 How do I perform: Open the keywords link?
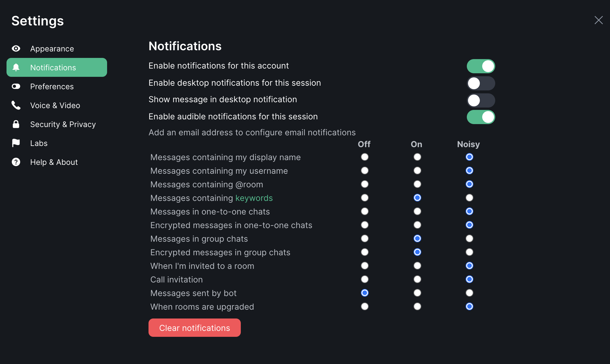pyautogui.click(x=254, y=198)
